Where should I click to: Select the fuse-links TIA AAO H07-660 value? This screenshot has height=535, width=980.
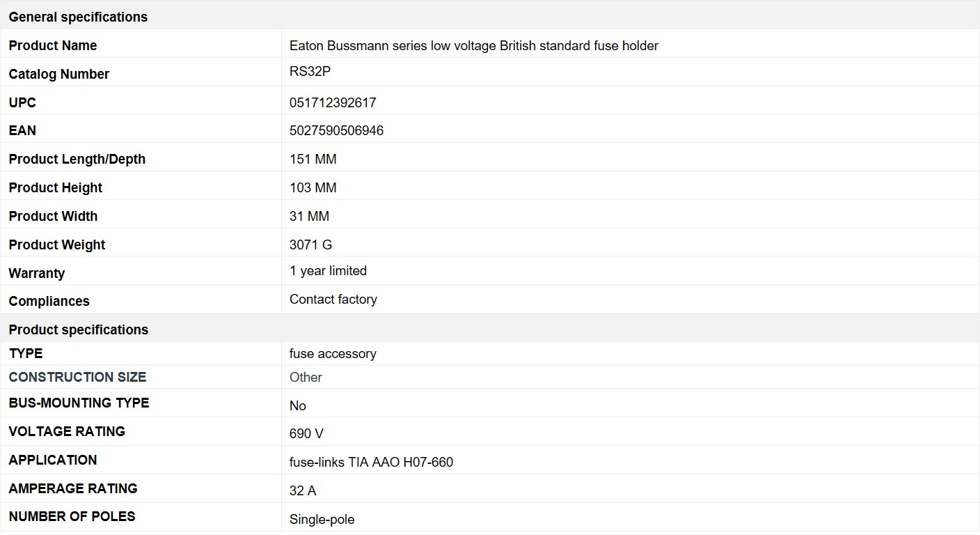372,462
